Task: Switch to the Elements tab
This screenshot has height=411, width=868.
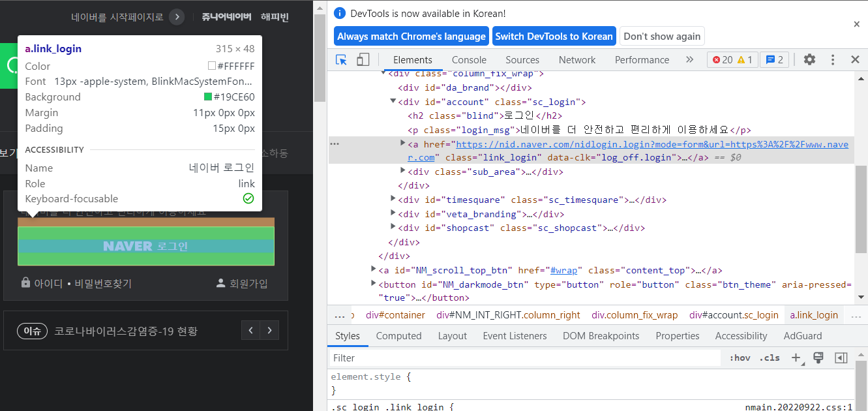Action: [412, 59]
